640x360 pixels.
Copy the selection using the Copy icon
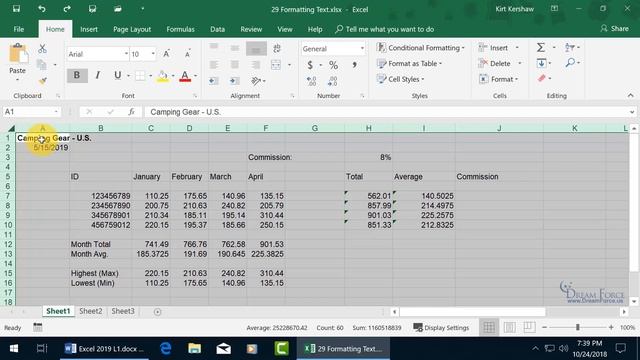tap(42, 64)
